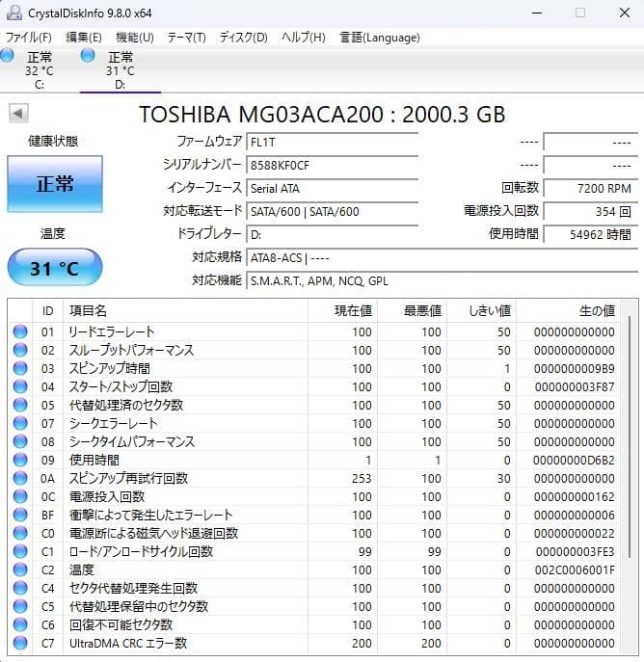Open the ヘルプ(H) menu
Image resolution: width=644 pixels, height=662 pixels.
pos(304,38)
